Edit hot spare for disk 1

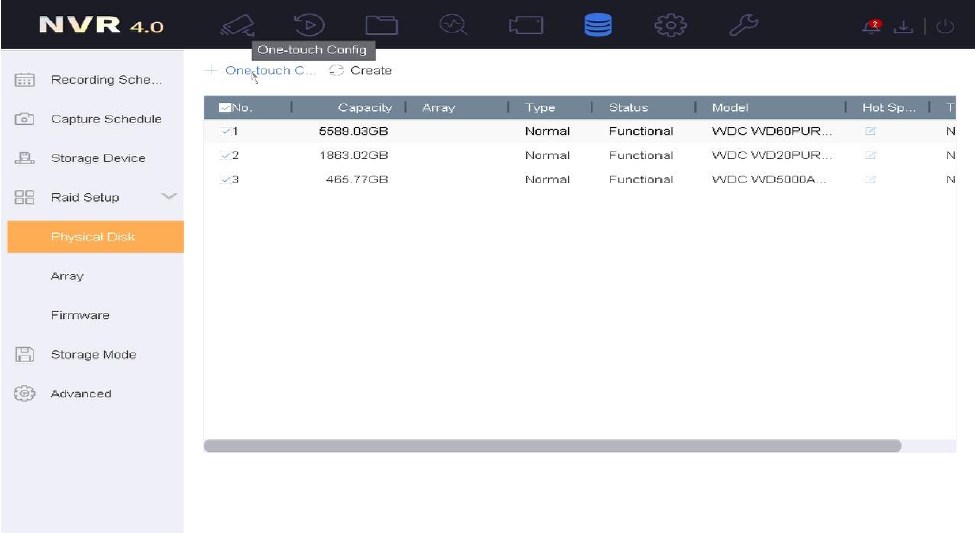click(x=869, y=131)
